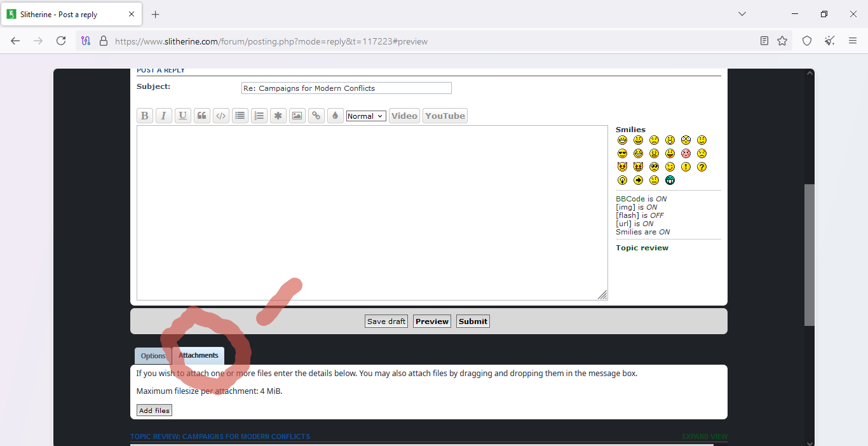Insert a numbered list
The image size is (868, 446).
click(259, 116)
